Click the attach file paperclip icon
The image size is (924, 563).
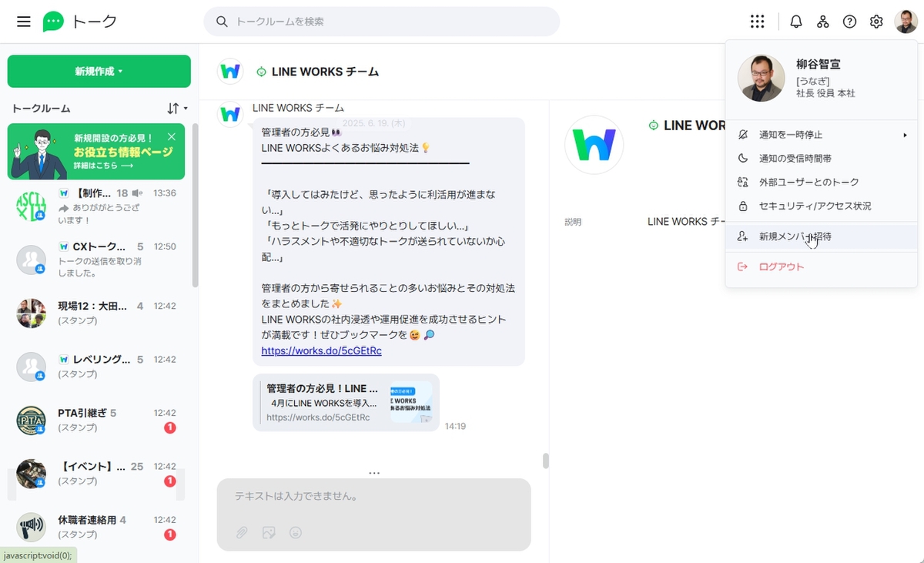pos(242,532)
